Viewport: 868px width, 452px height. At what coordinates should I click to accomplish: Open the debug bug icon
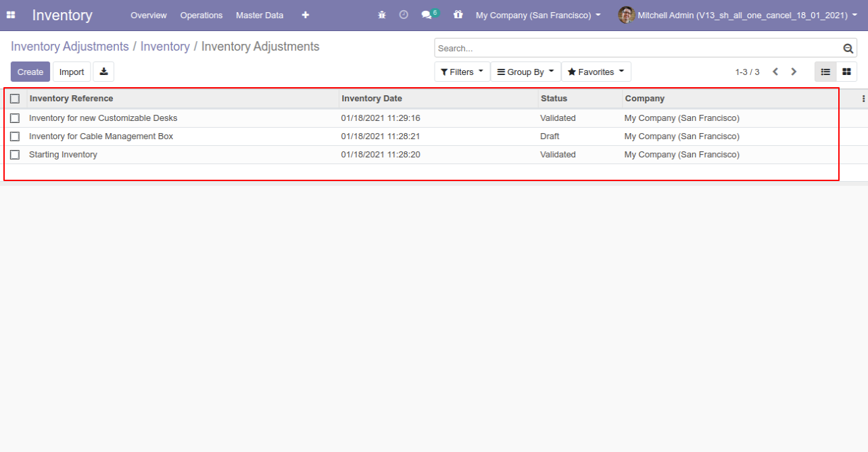point(382,15)
